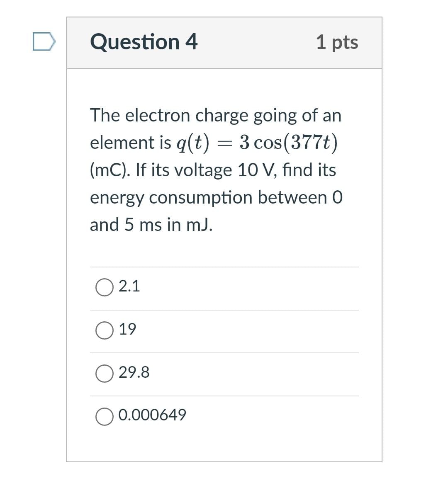Click the equation q(t) = 3 cos(377t)
The image size is (448, 488).
click(257, 143)
